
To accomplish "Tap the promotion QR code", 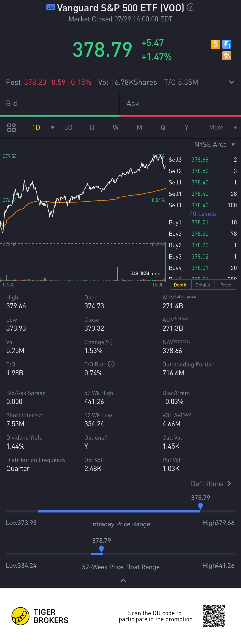I will 214,616.
